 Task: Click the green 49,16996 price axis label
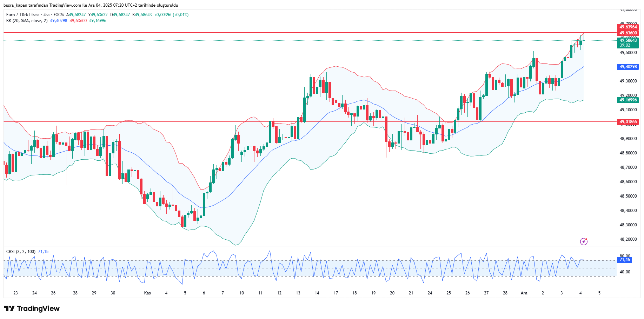(x=628, y=100)
